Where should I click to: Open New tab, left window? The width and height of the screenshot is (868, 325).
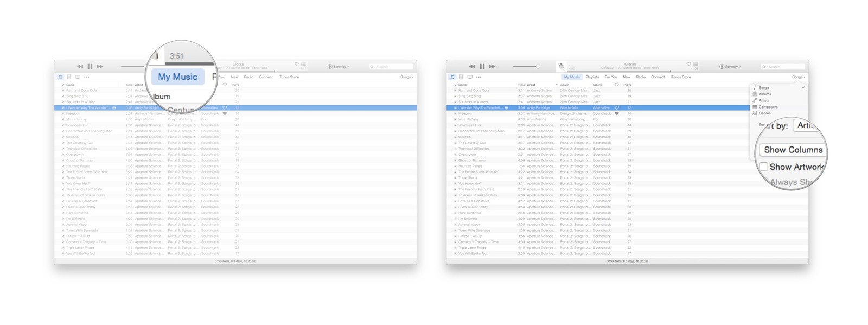coord(234,77)
